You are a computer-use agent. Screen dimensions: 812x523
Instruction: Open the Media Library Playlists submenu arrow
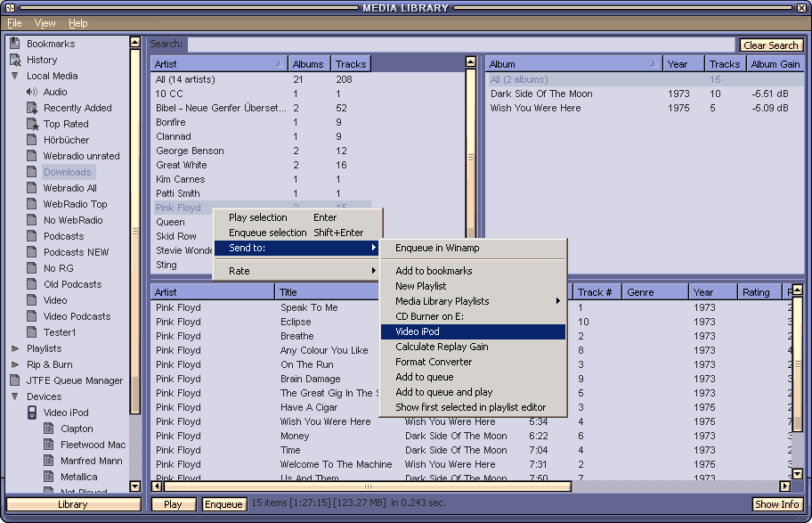557,301
